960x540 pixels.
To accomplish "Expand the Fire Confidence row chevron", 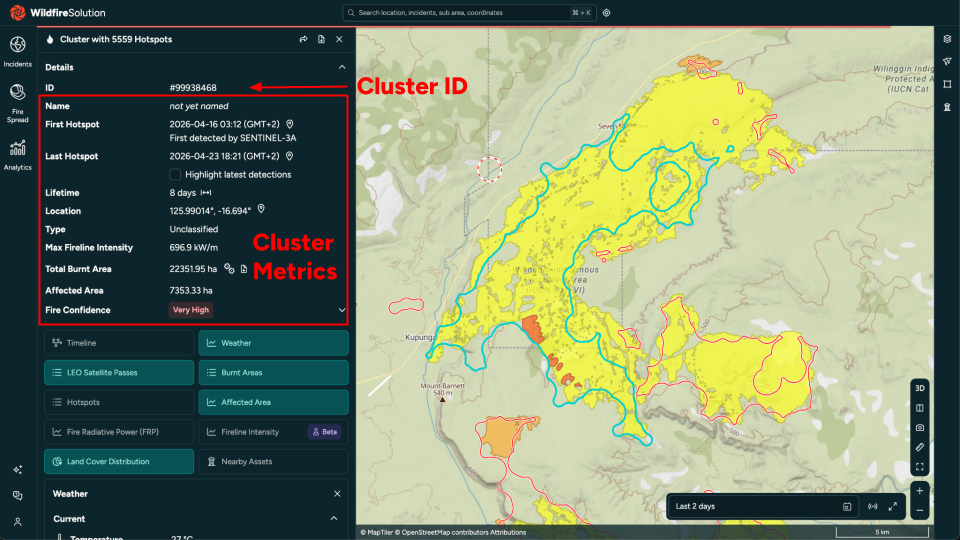I will pyautogui.click(x=342, y=310).
